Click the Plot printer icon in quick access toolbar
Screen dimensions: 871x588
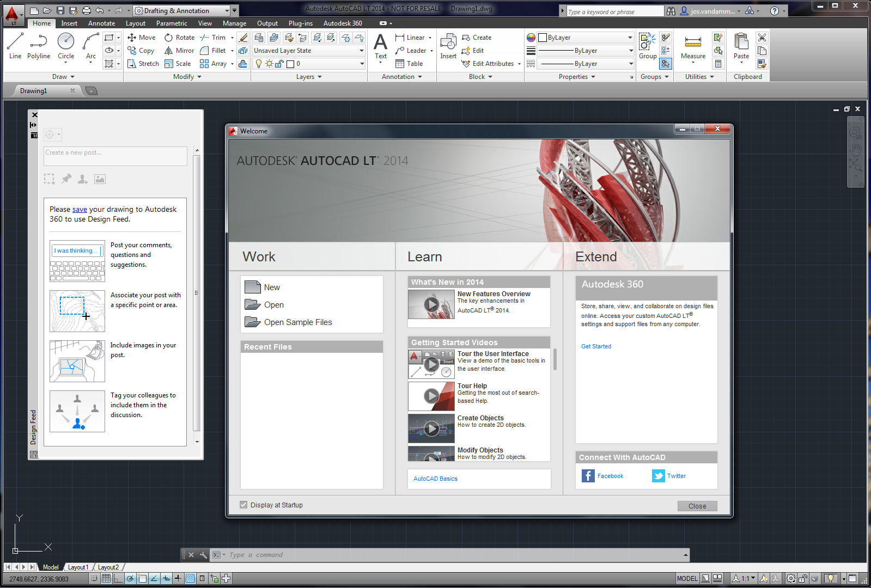[87, 11]
